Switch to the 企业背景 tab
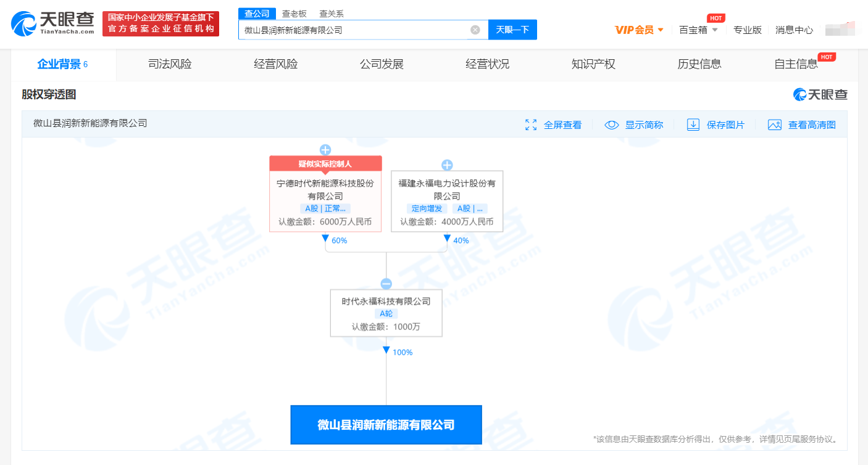Screen dimensions: 868x465 (63, 64)
